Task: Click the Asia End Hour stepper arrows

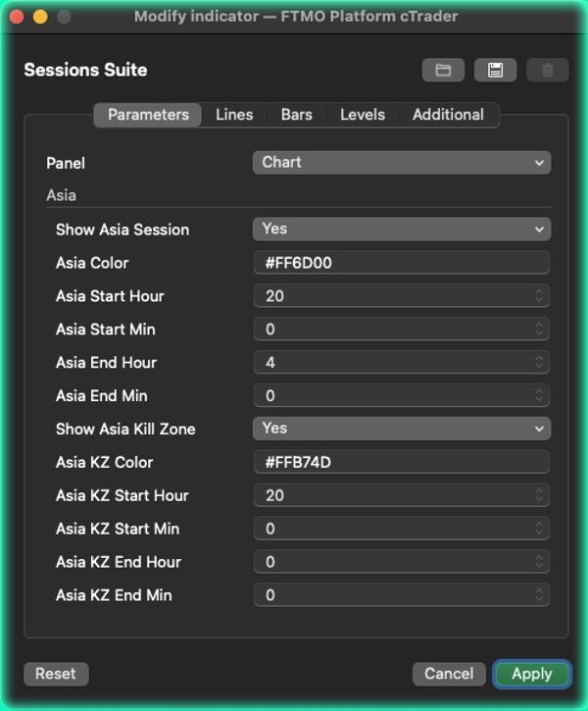Action: [x=539, y=362]
